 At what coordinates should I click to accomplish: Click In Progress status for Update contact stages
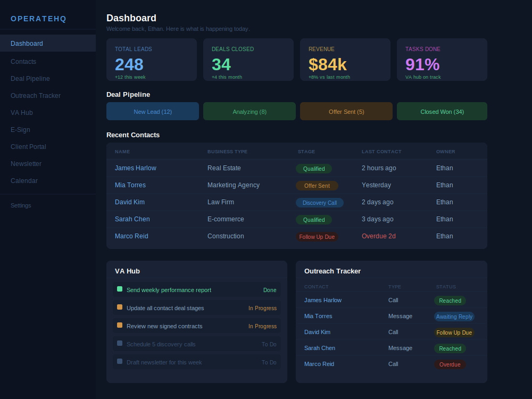tap(262, 307)
